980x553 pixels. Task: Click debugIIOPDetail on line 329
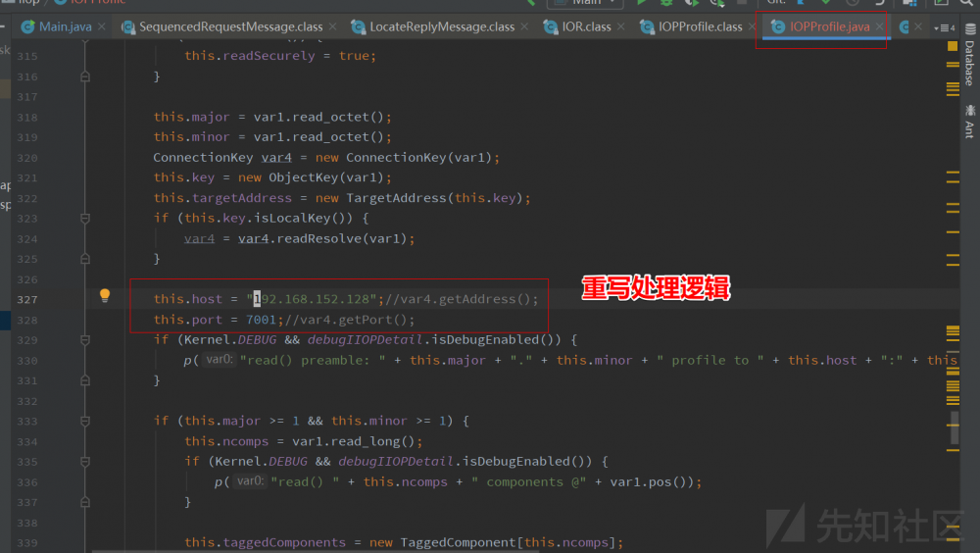pos(365,339)
